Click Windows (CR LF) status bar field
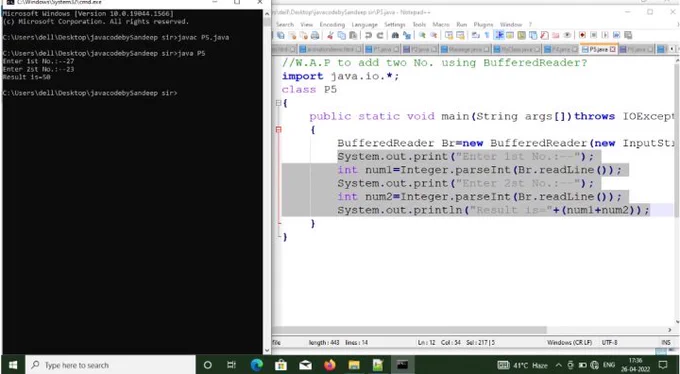Screen dimensions: 680x374 click(x=569, y=342)
